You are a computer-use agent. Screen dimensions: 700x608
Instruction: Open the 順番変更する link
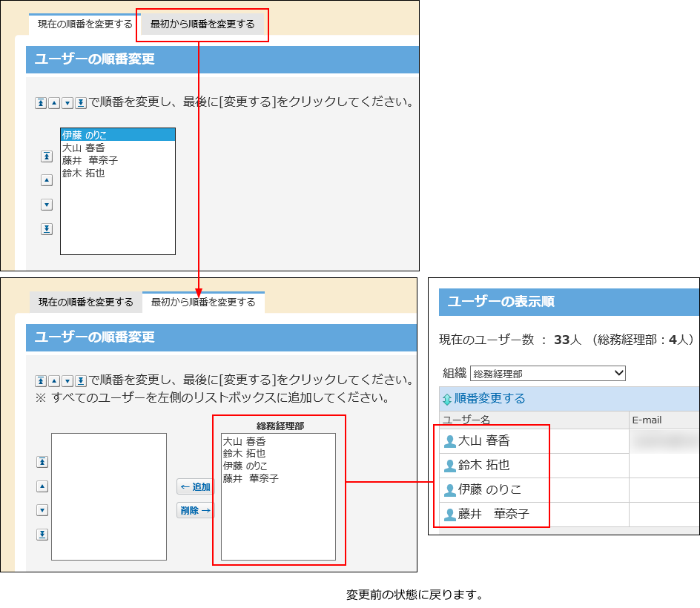pyautogui.click(x=489, y=398)
